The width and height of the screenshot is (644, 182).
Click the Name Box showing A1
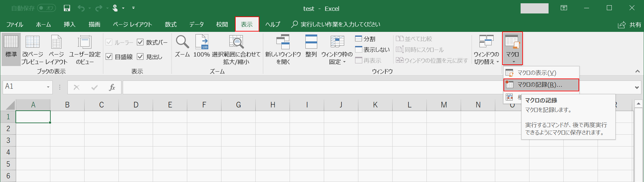point(24,87)
